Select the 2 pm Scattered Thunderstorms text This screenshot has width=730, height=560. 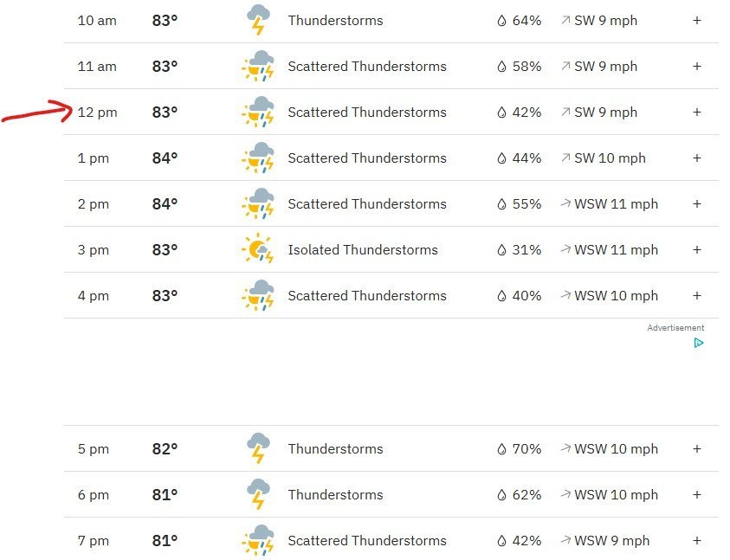click(367, 204)
